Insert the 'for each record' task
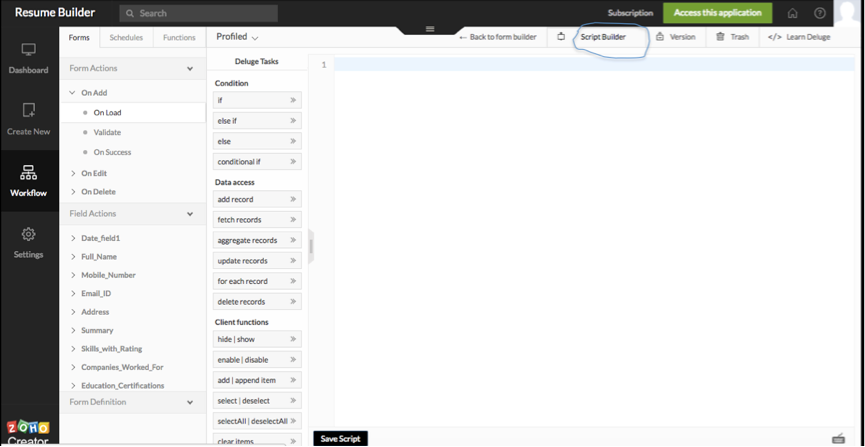The width and height of the screenshot is (865, 447). coord(257,281)
